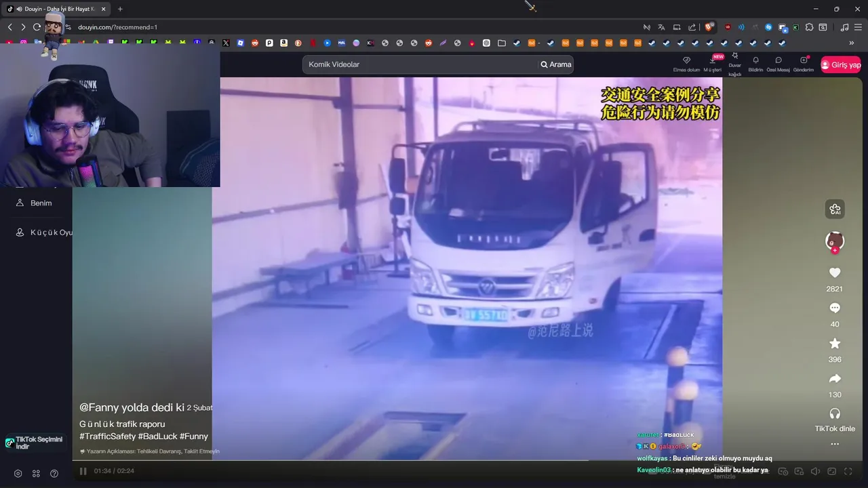Click the translate page icon
The image size is (868, 488).
click(662, 27)
